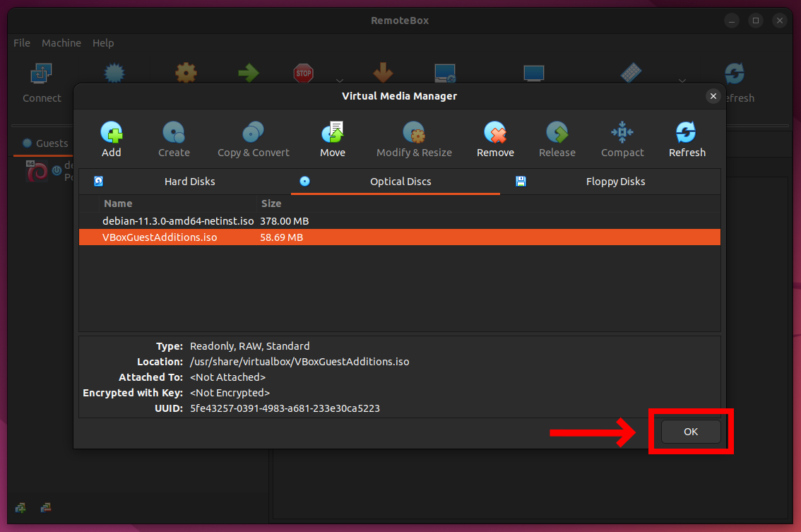The height and width of the screenshot is (532, 801).
Task: Click the 58.69 MB size cell
Action: [281, 237]
